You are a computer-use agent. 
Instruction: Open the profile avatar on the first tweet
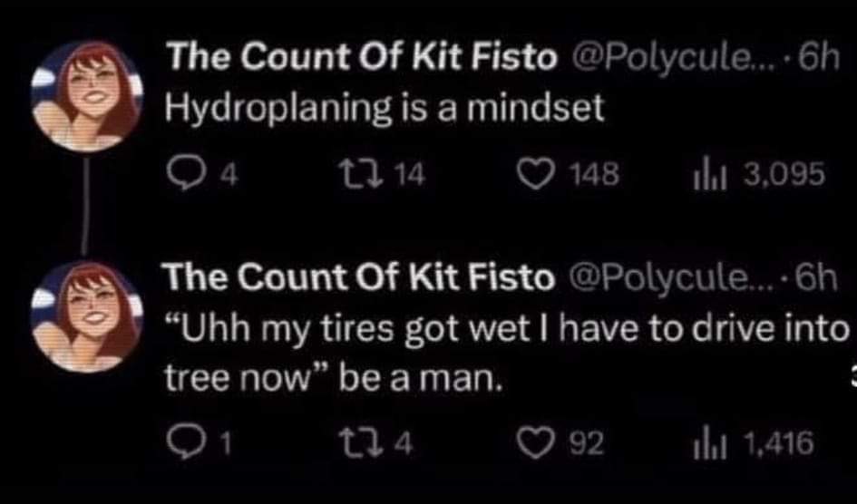point(88,95)
